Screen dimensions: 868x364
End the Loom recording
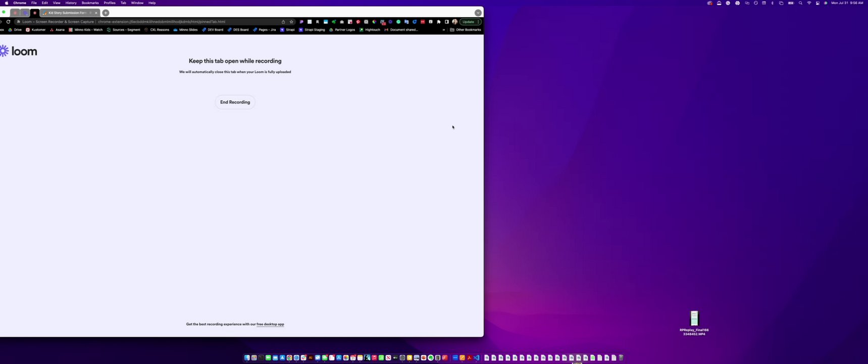click(x=235, y=102)
